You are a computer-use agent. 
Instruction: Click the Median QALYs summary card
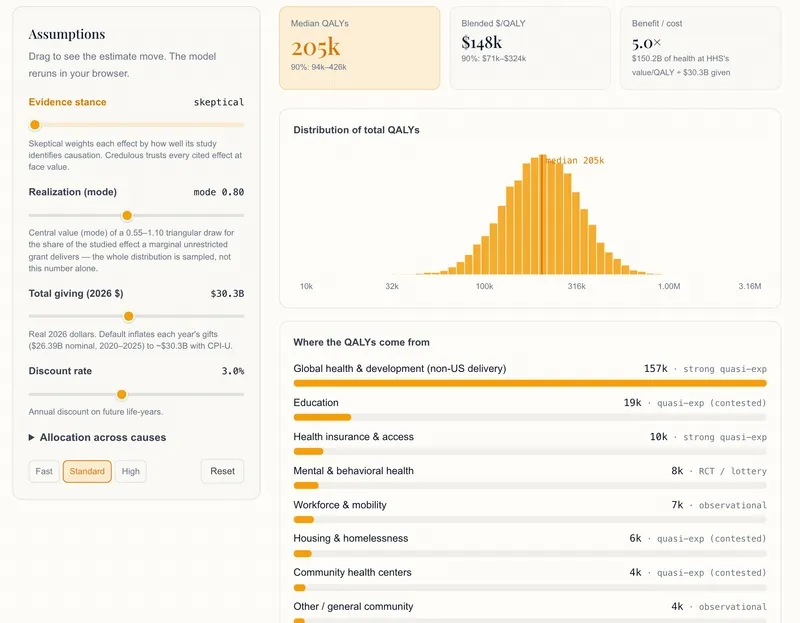(360, 48)
